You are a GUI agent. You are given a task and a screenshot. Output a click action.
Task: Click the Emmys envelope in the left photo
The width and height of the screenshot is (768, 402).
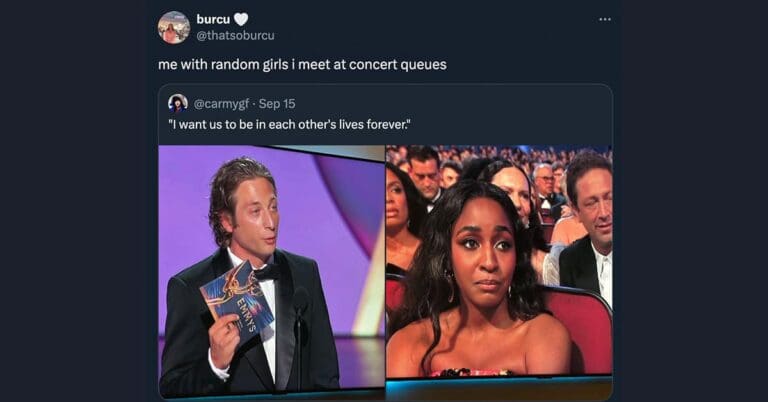tap(237, 300)
